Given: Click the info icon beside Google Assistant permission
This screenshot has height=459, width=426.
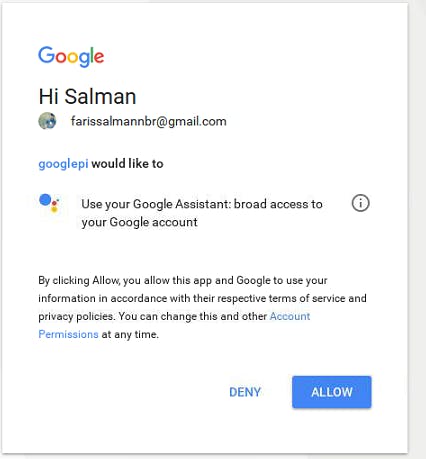Looking at the screenshot, I should pos(360,203).
